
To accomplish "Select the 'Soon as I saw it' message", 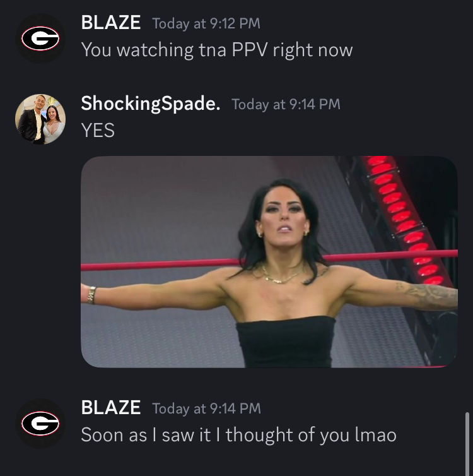I will pos(238,435).
